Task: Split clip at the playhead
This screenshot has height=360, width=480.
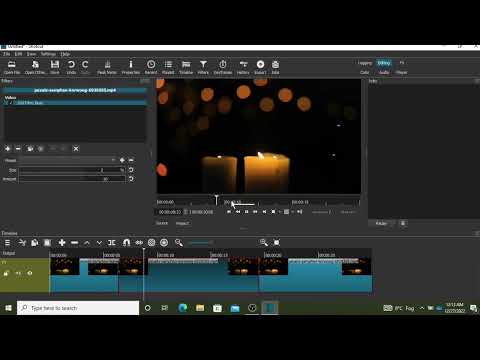Action: (112, 243)
